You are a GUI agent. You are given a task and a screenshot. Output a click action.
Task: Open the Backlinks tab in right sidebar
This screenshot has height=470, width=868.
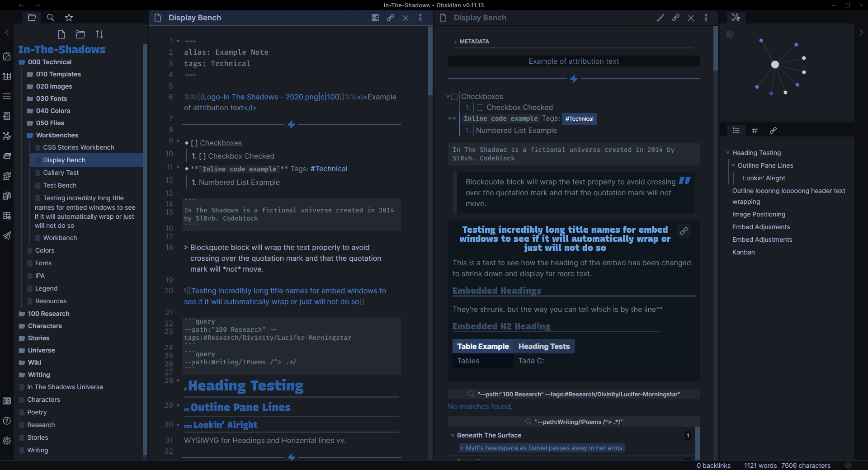pyautogui.click(x=773, y=130)
